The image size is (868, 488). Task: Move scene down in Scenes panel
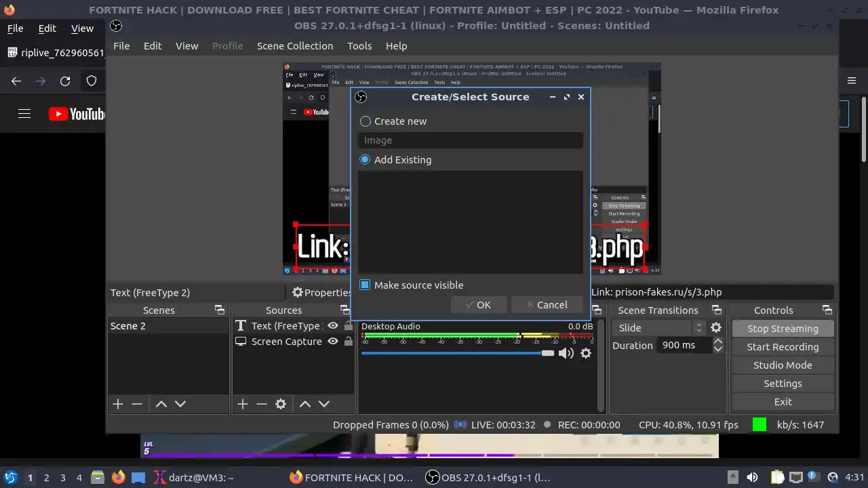pyautogui.click(x=180, y=404)
